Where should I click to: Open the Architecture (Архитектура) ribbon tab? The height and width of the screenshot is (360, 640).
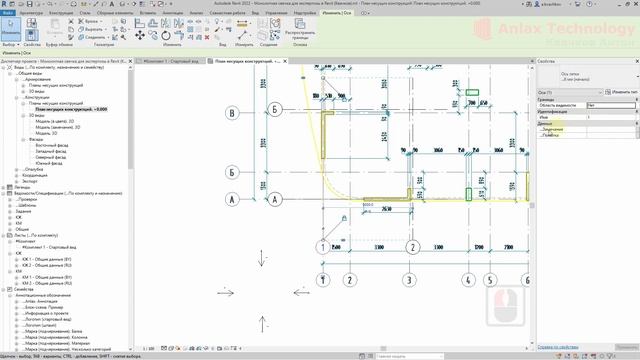(x=31, y=13)
